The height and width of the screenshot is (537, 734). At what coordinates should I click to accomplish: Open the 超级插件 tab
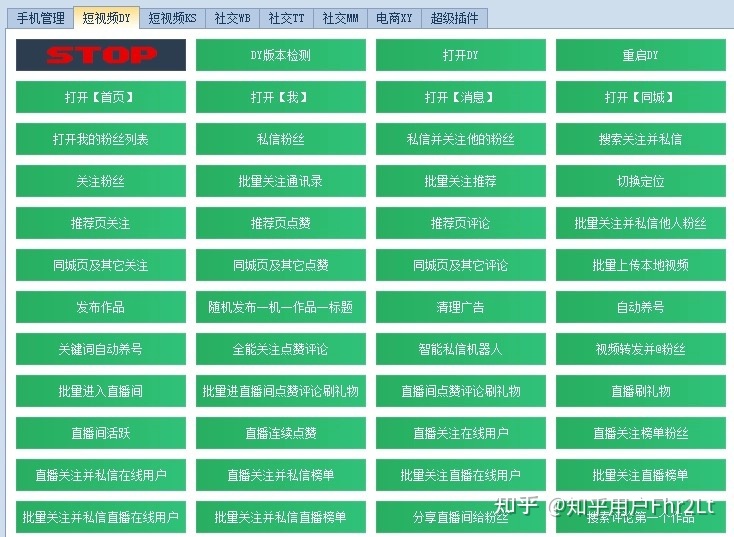(454, 18)
